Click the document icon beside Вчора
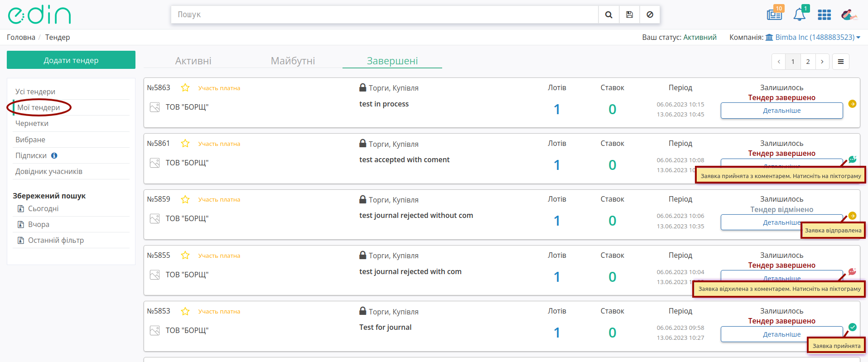 (x=21, y=224)
